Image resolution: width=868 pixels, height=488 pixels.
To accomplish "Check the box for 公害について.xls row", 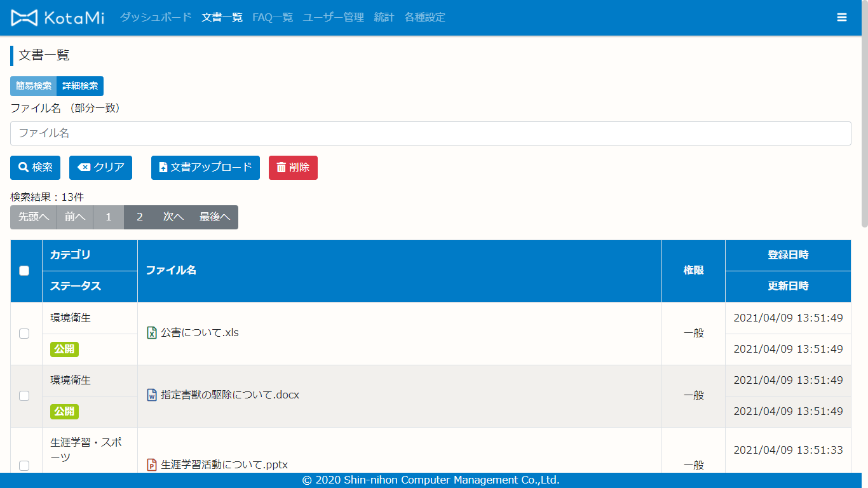I will click(24, 334).
